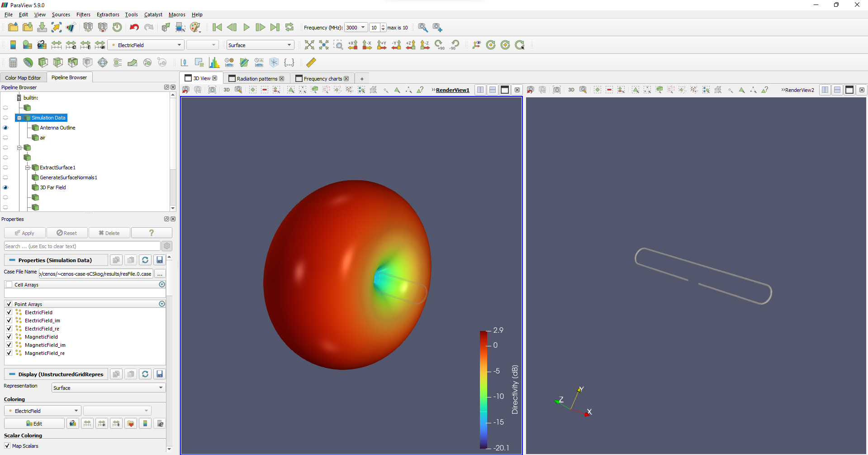This screenshot has width=868, height=455.
Task: Click the Contour filter icon
Action: 28,62
